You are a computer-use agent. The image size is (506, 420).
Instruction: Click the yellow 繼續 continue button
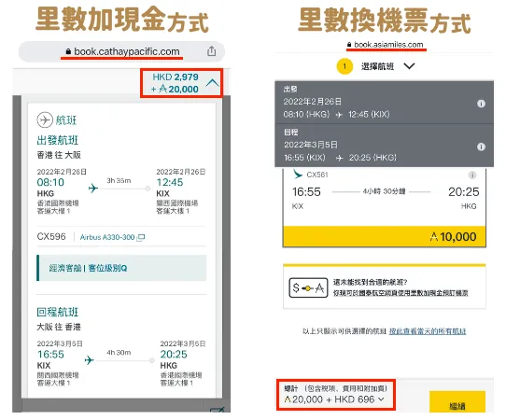click(457, 401)
